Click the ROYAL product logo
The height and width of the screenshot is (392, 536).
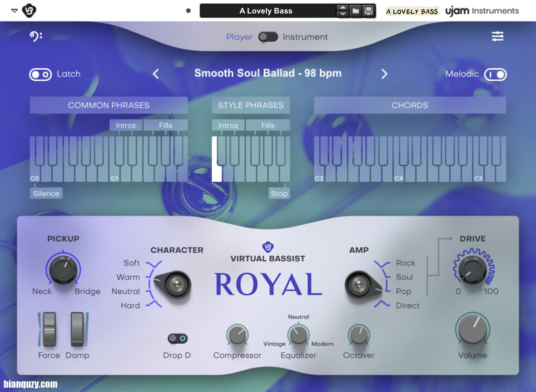[x=268, y=284]
